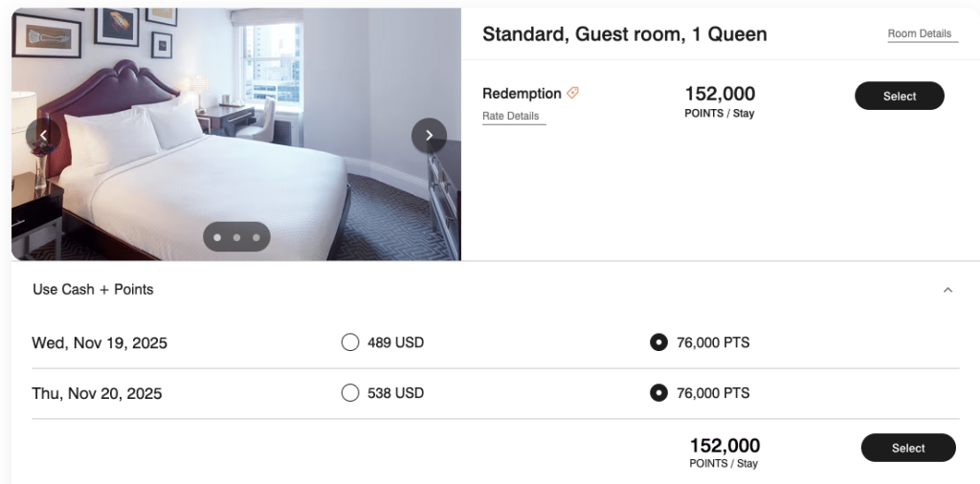Click the Standard, Guest room, 1 Queen title
Screen dimensions: 980x484
624,34
